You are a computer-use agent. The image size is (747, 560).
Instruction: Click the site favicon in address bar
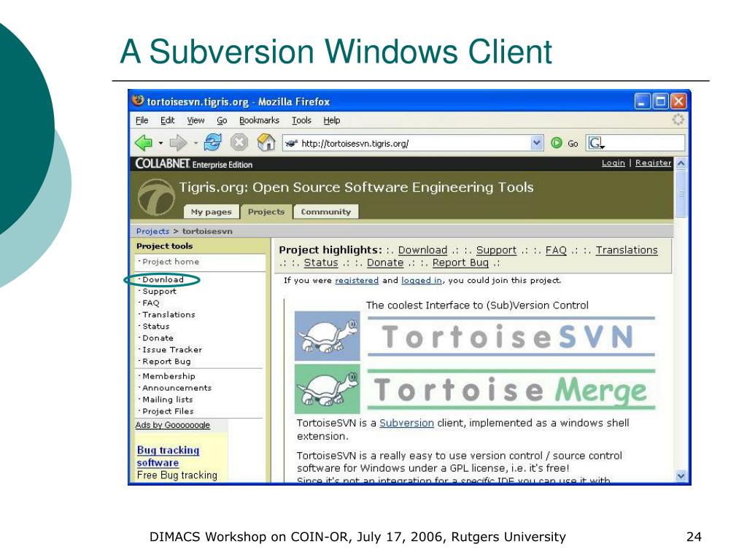tap(291, 144)
